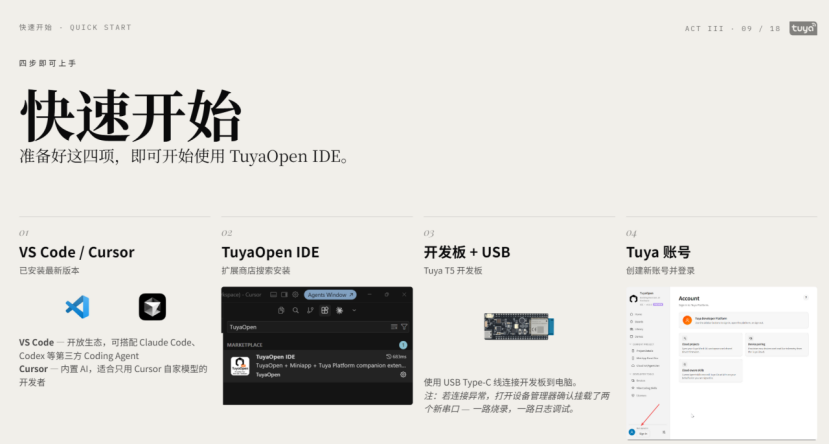Click the blue user avatar beside Sign in
The width and height of the screenshot is (830, 444).
coord(631,432)
